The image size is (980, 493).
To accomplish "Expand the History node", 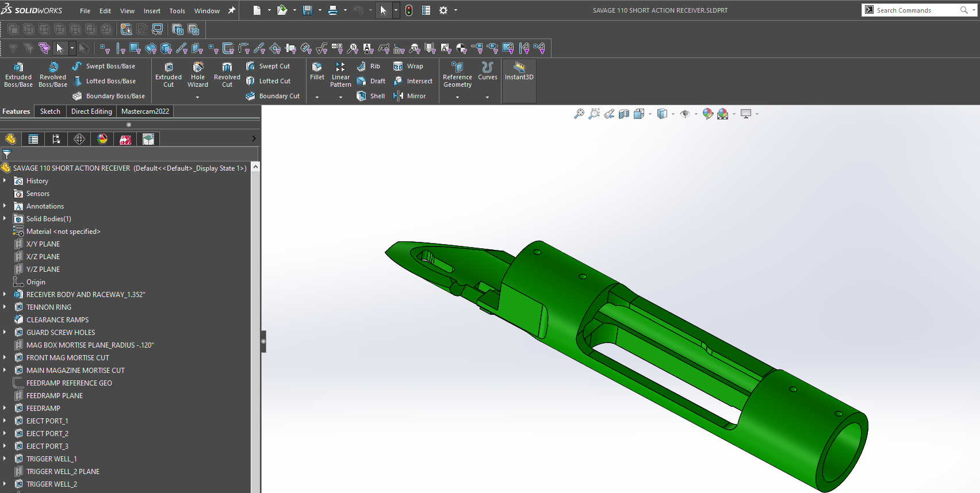I will 5,180.
